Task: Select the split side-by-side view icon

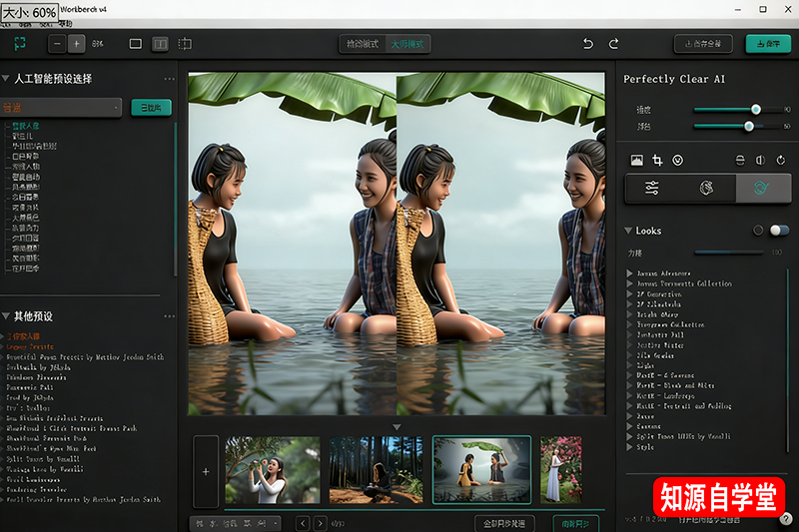Action: [160, 44]
